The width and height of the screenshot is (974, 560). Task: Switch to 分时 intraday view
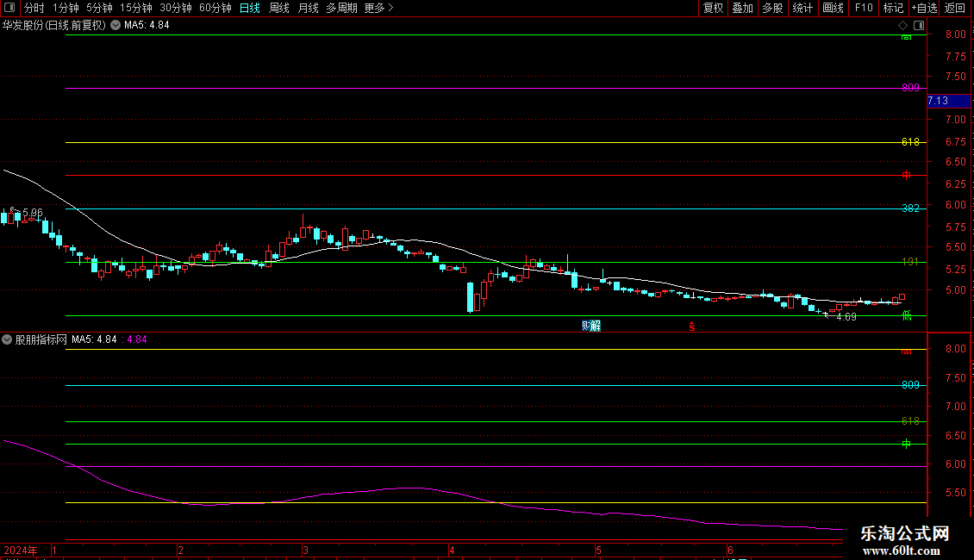pyautogui.click(x=34, y=8)
